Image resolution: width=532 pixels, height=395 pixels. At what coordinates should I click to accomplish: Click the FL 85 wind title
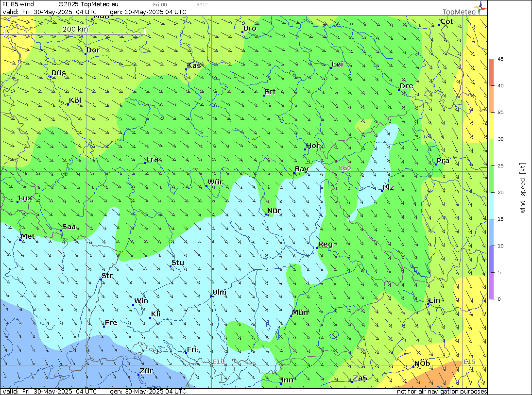pos(18,4)
